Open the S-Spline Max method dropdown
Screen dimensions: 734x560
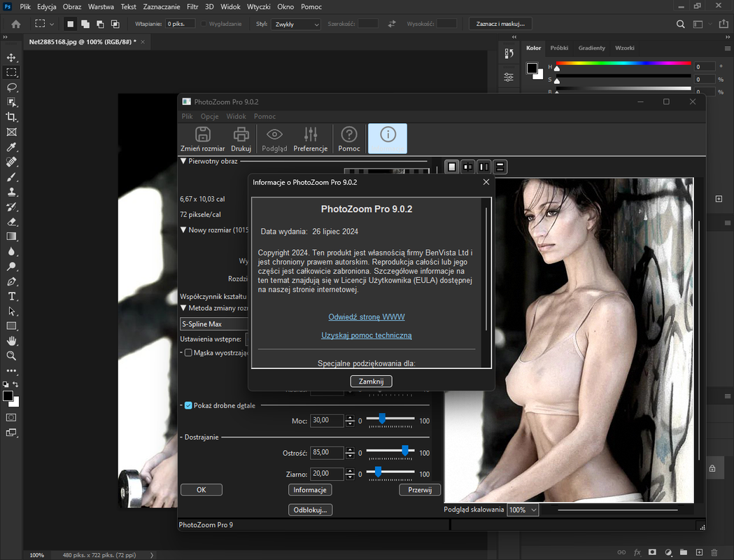pos(214,324)
